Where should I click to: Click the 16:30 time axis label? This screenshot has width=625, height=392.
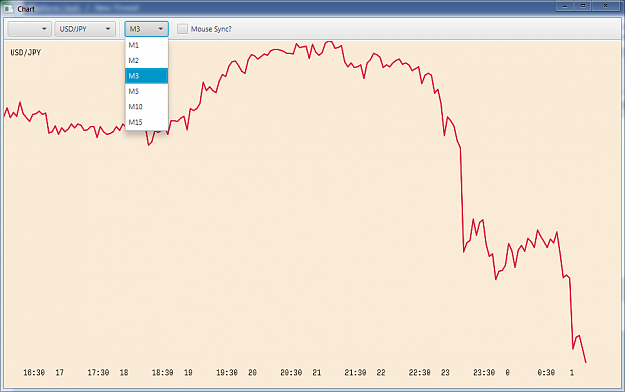[x=34, y=372]
